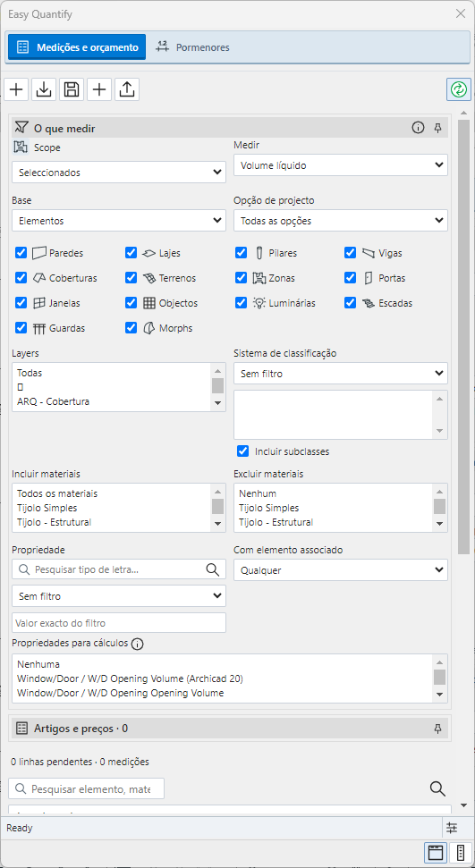Uncheck the Paredes checkbox
475x868 pixels.
tap(21, 253)
